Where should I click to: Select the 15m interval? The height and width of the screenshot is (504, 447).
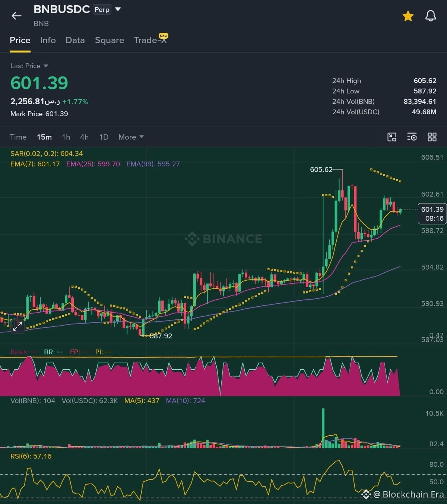44,137
